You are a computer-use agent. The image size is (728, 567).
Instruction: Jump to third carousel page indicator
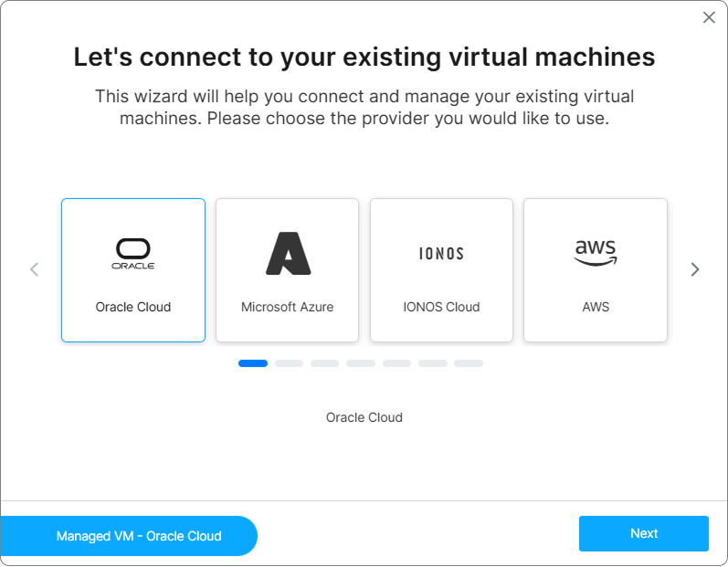(x=324, y=363)
